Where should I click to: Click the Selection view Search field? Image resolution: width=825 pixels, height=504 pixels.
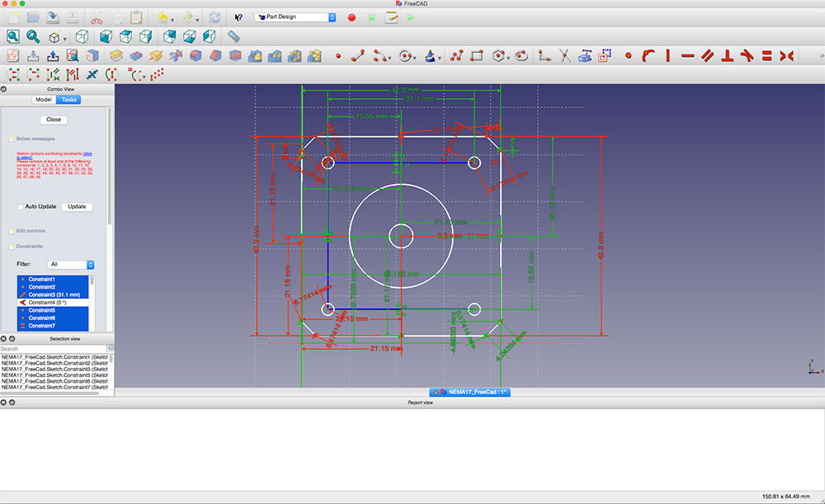[54, 349]
